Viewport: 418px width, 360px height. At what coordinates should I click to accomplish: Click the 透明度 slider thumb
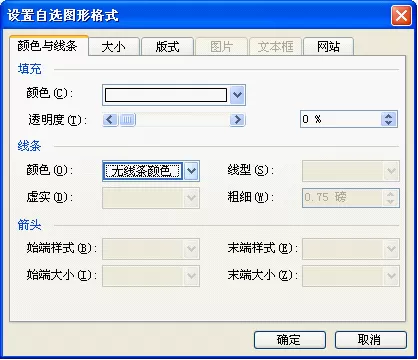127,120
